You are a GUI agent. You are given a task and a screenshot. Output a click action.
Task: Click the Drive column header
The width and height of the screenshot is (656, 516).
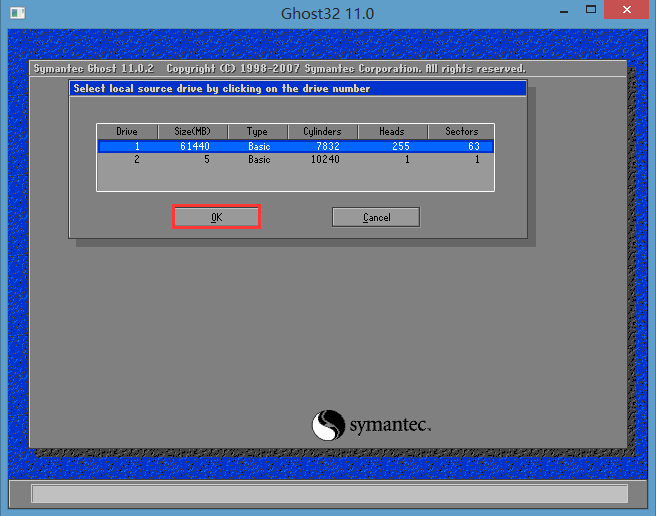[127, 131]
